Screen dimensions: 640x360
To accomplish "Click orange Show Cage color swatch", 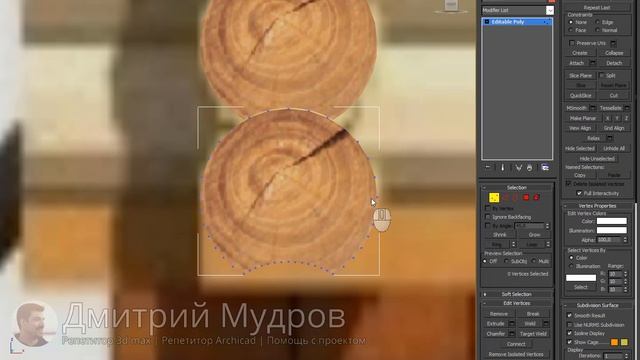I will click(x=614, y=342).
